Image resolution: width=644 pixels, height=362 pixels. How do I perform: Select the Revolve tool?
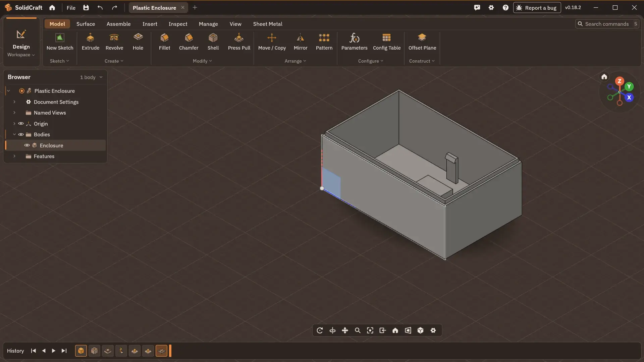[114, 42]
